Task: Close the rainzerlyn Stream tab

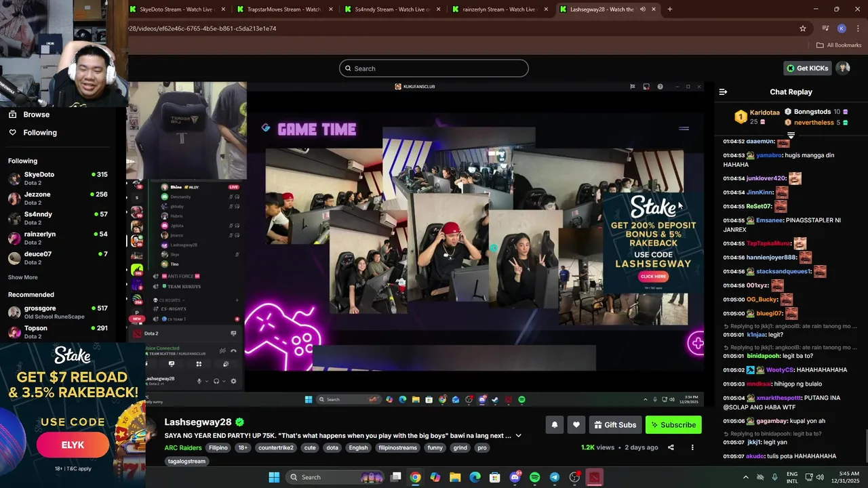Action: pos(547,9)
